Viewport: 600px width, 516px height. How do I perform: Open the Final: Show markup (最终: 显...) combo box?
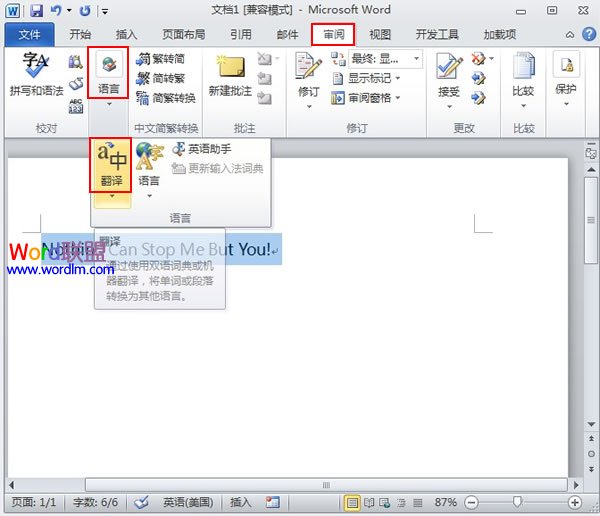pos(385,59)
